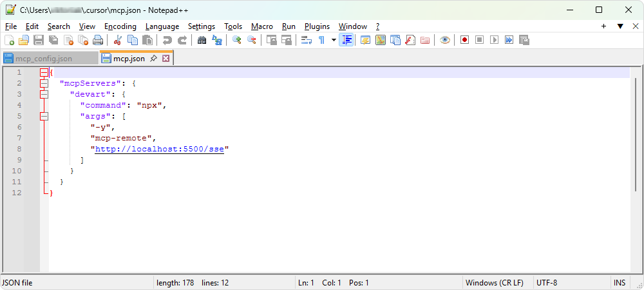This screenshot has width=644, height=290.
Task: Close the mcp.json tab with X
Action: [x=166, y=59]
